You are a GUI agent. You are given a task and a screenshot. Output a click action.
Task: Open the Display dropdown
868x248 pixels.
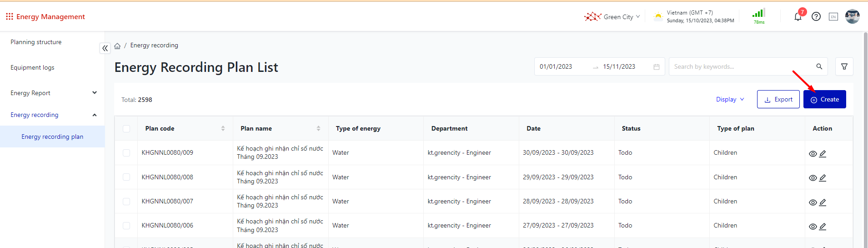point(730,99)
